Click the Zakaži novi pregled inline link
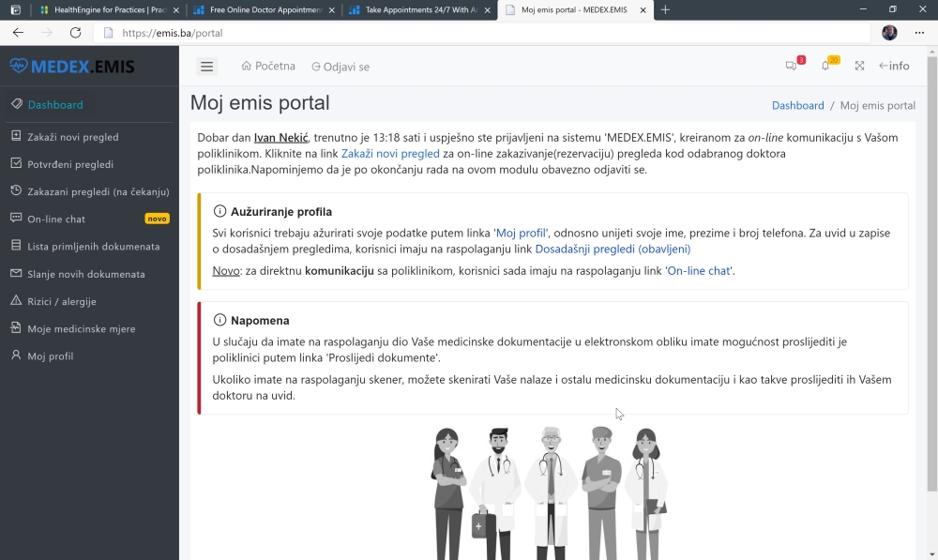 click(390, 153)
